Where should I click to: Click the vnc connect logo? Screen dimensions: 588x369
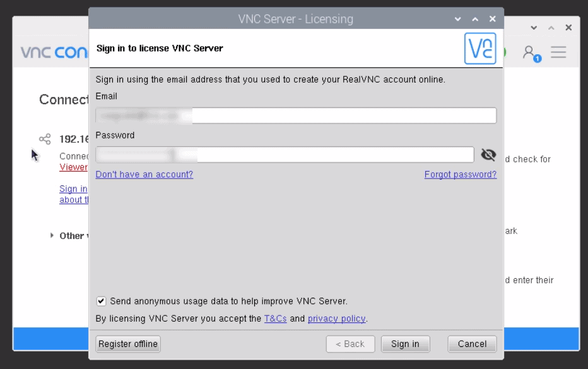[54, 52]
